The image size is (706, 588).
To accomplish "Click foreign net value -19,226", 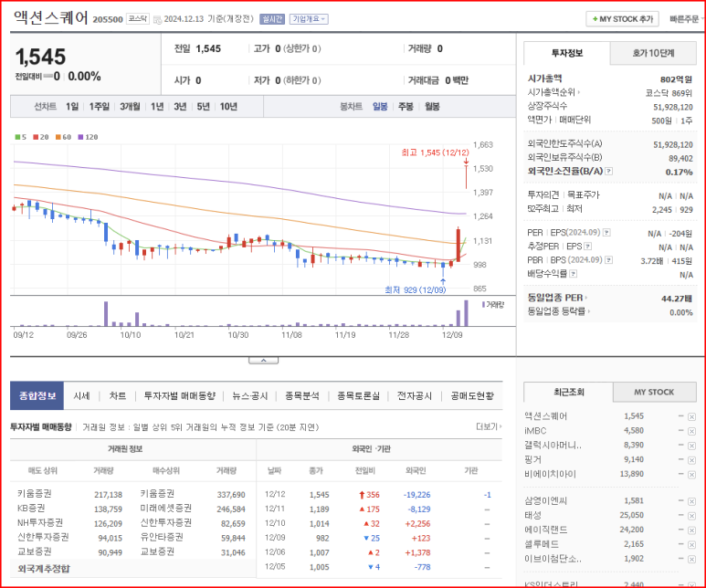I will pyautogui.click(x=417, y=495).
